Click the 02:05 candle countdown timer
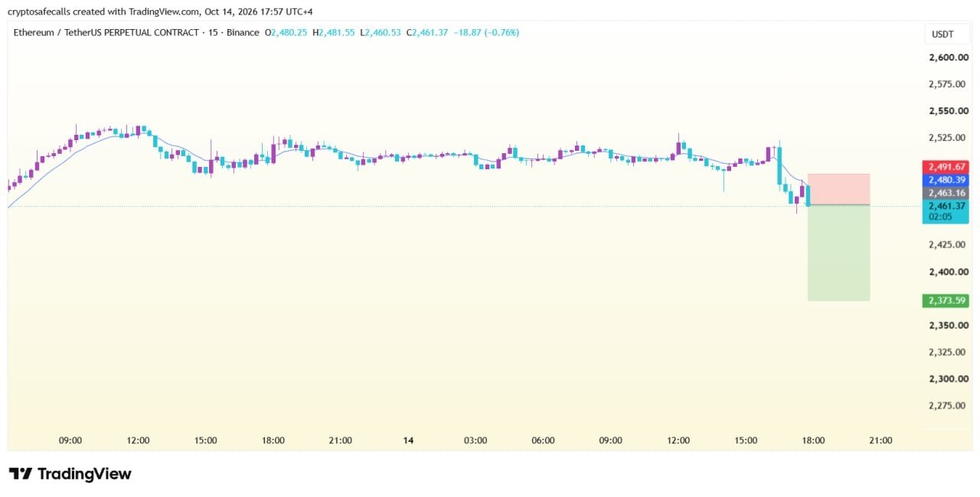Screen dimensions: 980x497 pos(940,217)
